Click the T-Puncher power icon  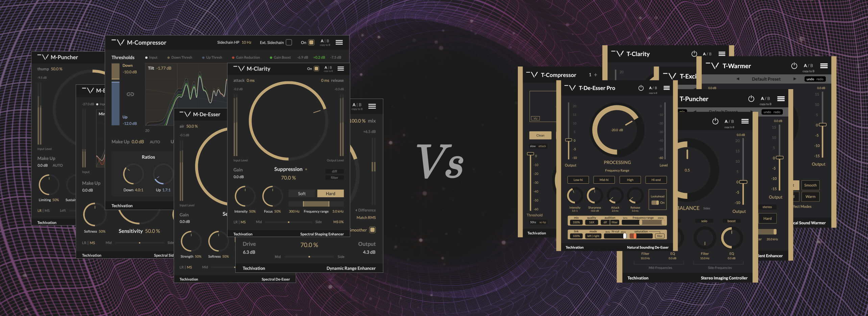pos(751,99)
